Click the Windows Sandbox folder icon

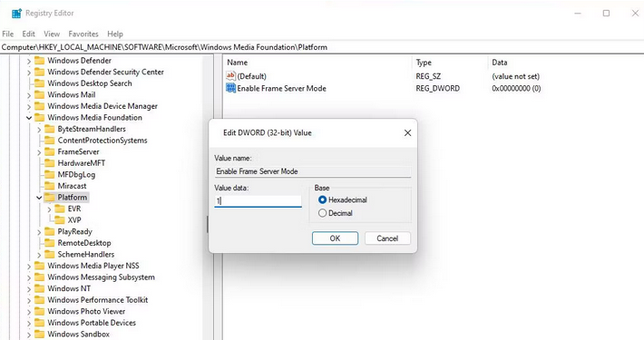(39, 335)
